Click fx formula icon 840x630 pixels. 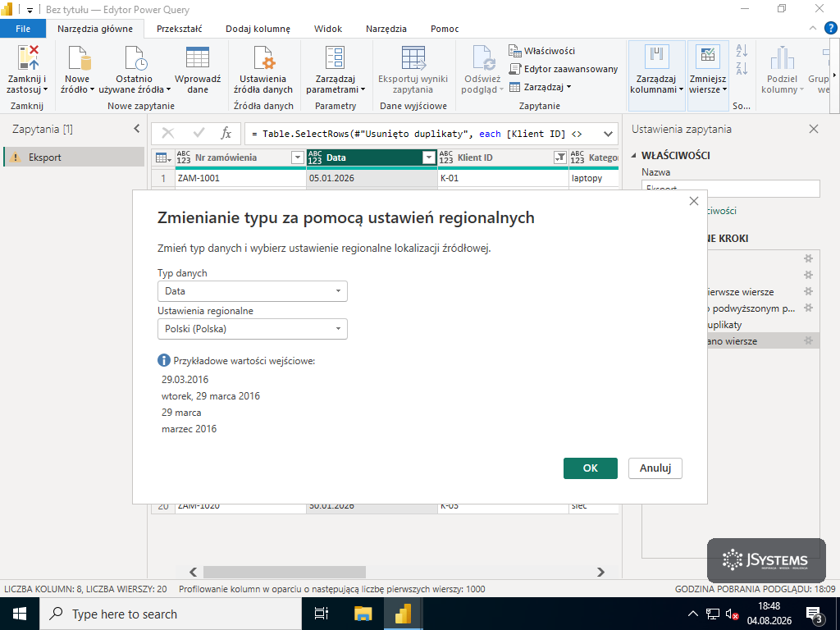pos(226,134)
